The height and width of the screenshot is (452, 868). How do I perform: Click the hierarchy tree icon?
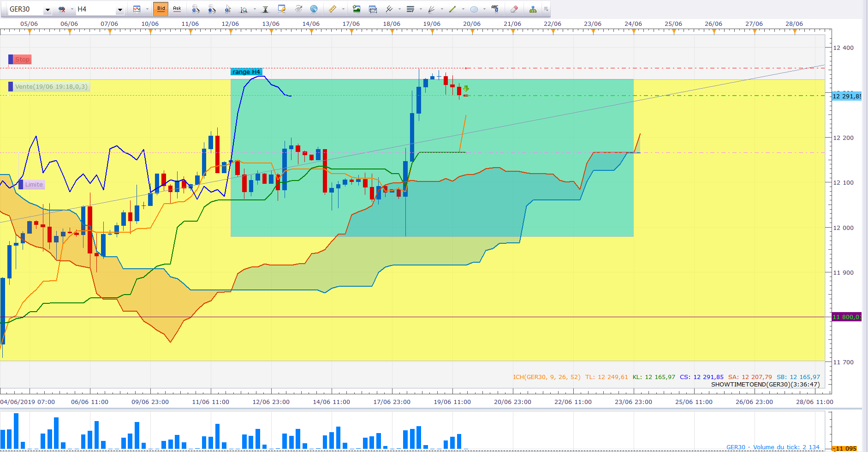point(533,9)
